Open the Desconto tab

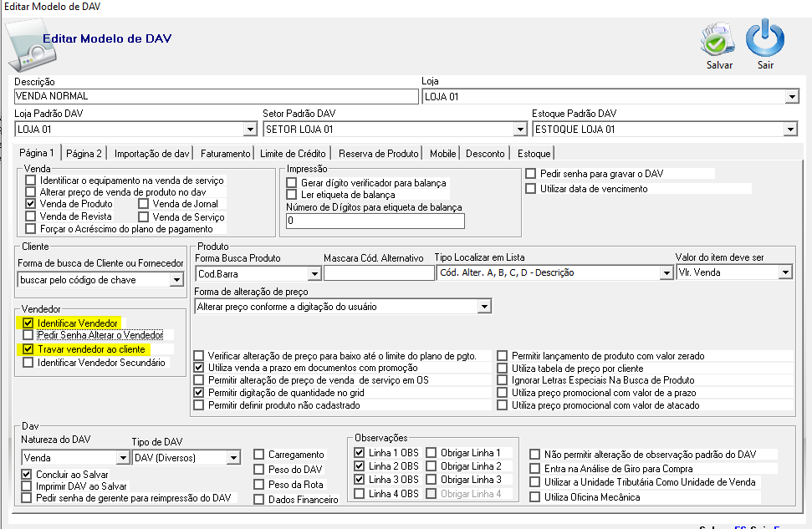[x=485, y=154]
